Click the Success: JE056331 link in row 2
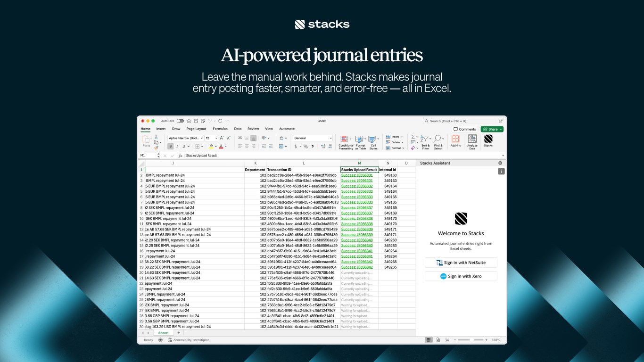This screenshot has width=644, height=362. point(357,175)
